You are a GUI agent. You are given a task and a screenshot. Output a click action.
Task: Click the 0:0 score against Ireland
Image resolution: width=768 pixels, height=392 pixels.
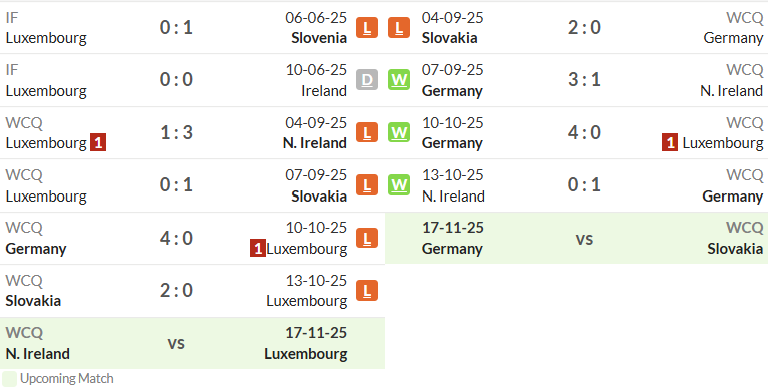pyautogui.click(x=176, y=80)
